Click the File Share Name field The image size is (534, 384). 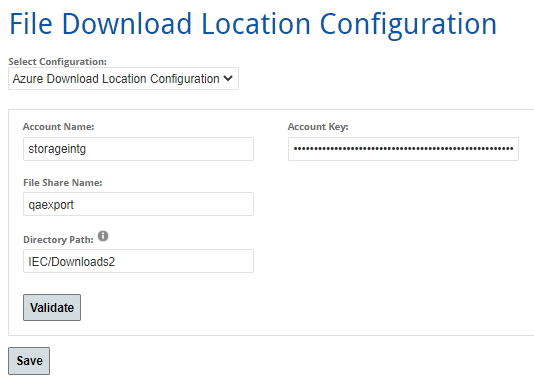pos(138,204)
